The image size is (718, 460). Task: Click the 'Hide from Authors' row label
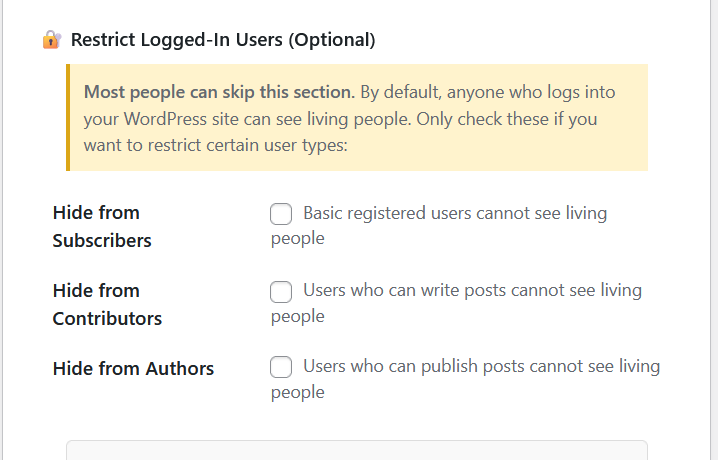(133, 368)
